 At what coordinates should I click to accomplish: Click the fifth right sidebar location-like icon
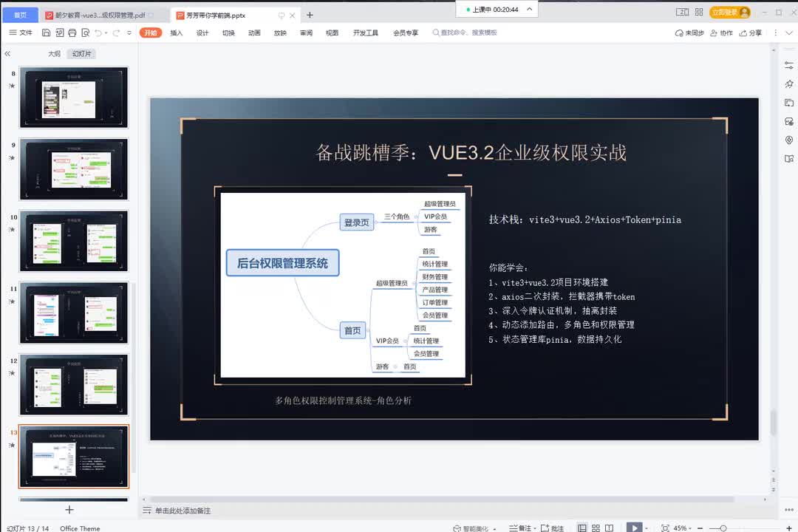(x=789, y=140)
